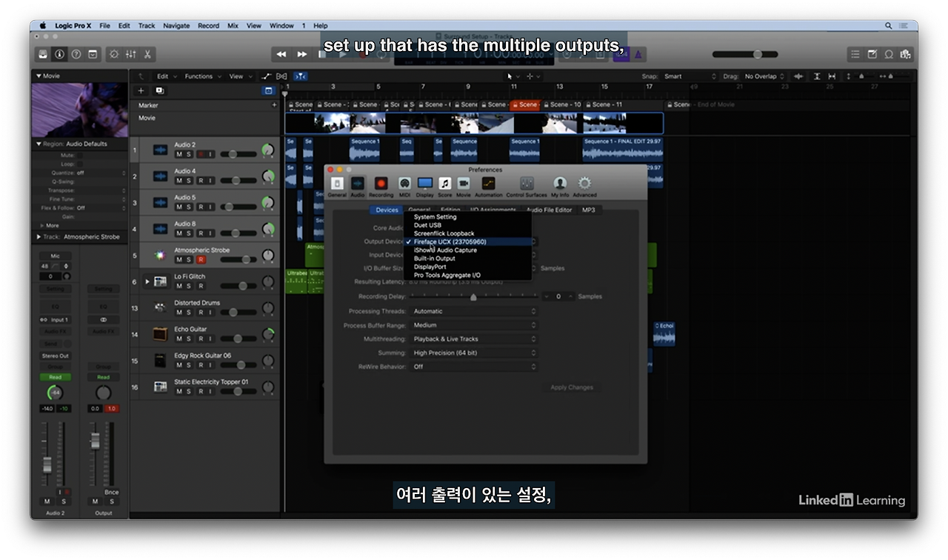Choose System Setting from output device list
This screenshot has height=560, width=948.
[x=467, y=217]
